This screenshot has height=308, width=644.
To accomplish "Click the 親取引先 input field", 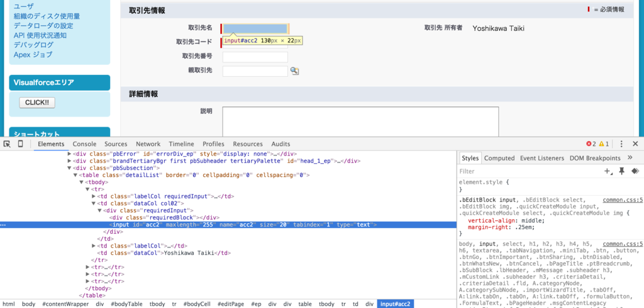I will (x=255, y=71).
